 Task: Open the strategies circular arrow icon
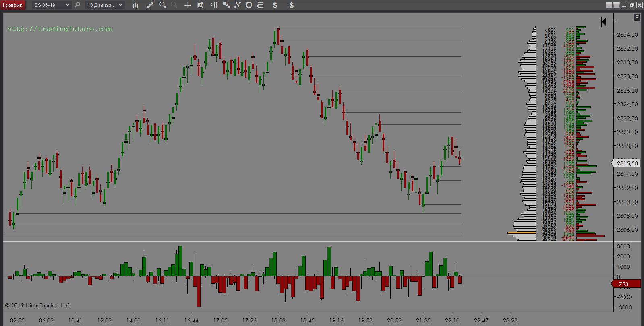tap(249, 5)
